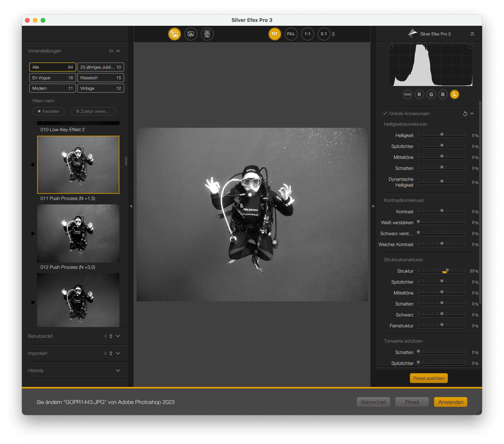Toggle the Globale Anpassungen checkbox
Screen dimensions: 504x444
tap(385, 114)
